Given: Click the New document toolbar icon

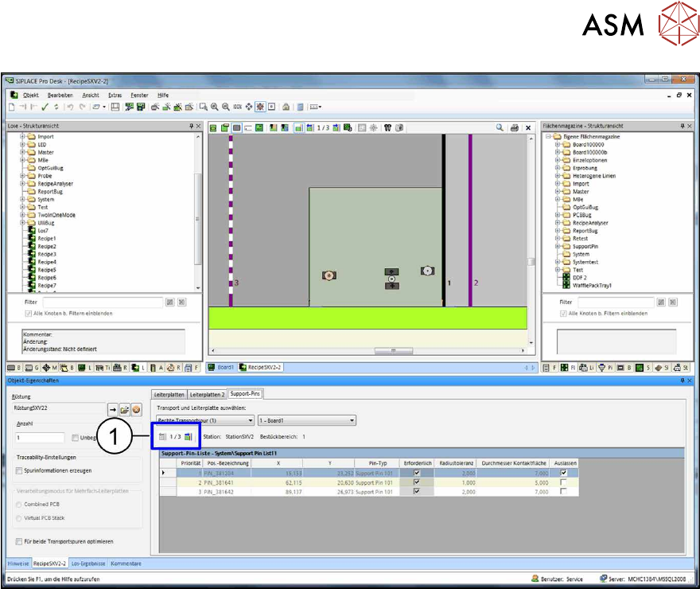Looking at the screenshot, I should (12, 107).
